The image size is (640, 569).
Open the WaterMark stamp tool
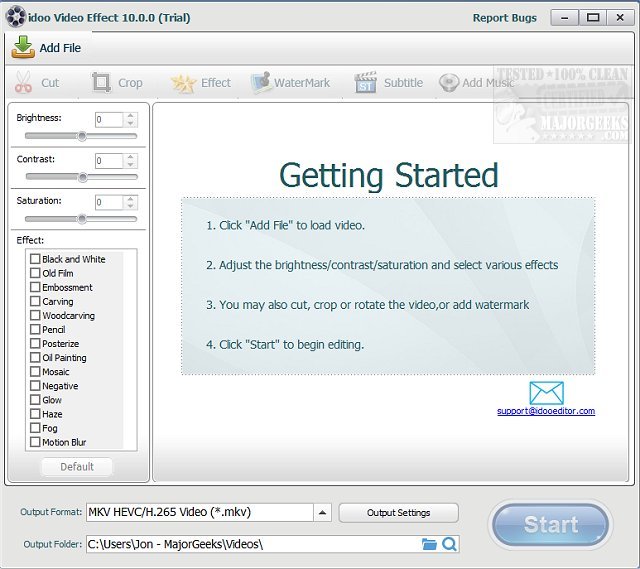(262, 82)
